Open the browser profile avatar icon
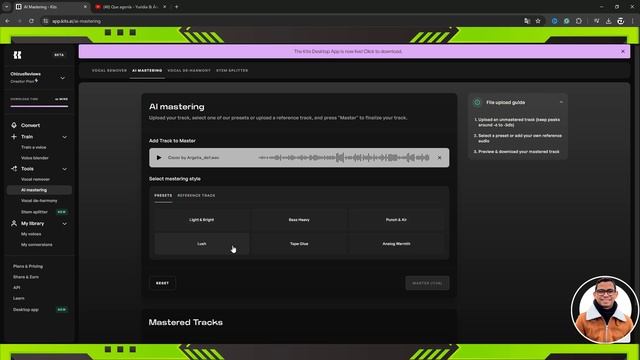Screen dimensions: 640x360 coord(621,21)
